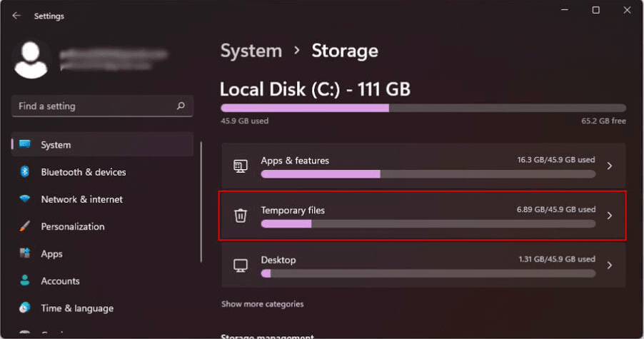Expand Temporary files using its chevron
The width and height of the screenshot is (644, 339).
(609, 216)
